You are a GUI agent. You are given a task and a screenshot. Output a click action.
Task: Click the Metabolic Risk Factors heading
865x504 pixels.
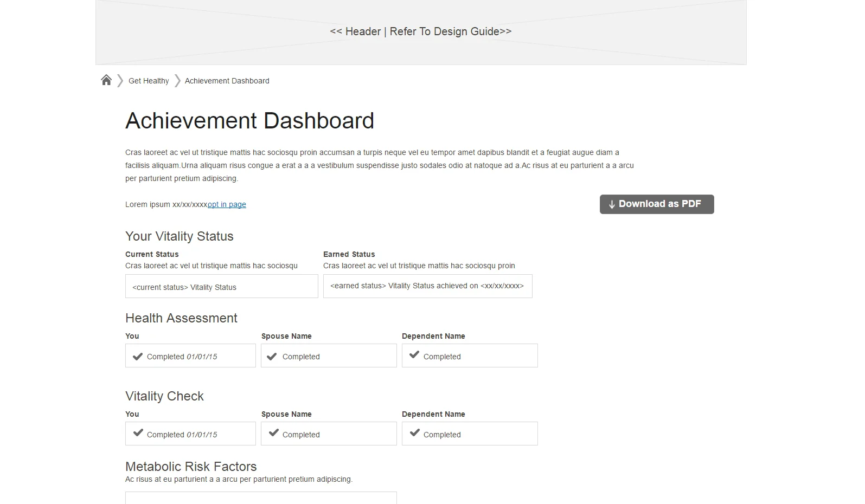click(191, 467)
